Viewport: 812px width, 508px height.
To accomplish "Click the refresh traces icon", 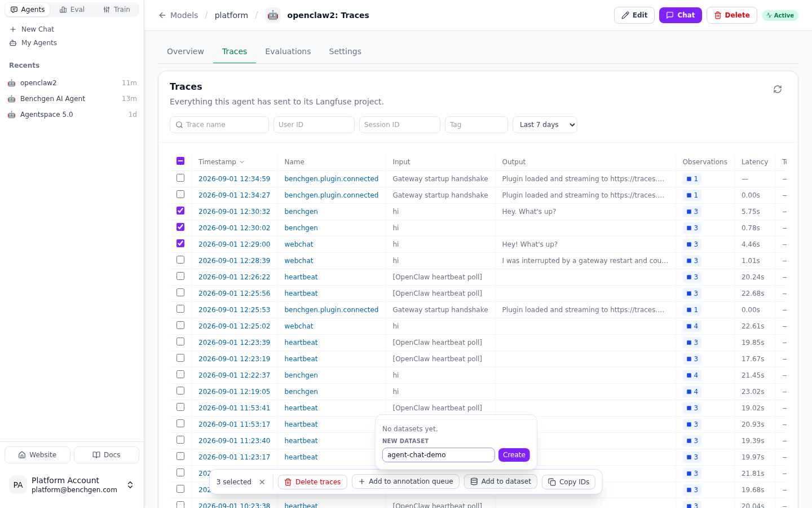I will tap(778, 89).
